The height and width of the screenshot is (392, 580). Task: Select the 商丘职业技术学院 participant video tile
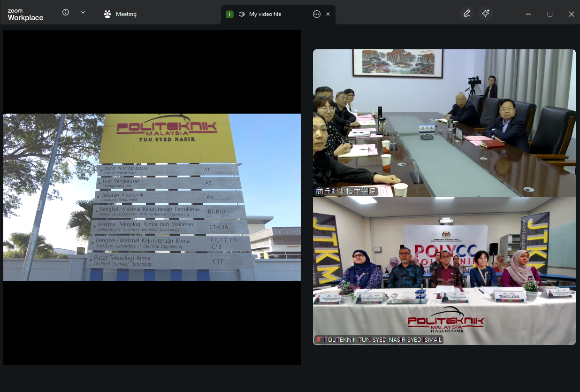coord(444,122)
